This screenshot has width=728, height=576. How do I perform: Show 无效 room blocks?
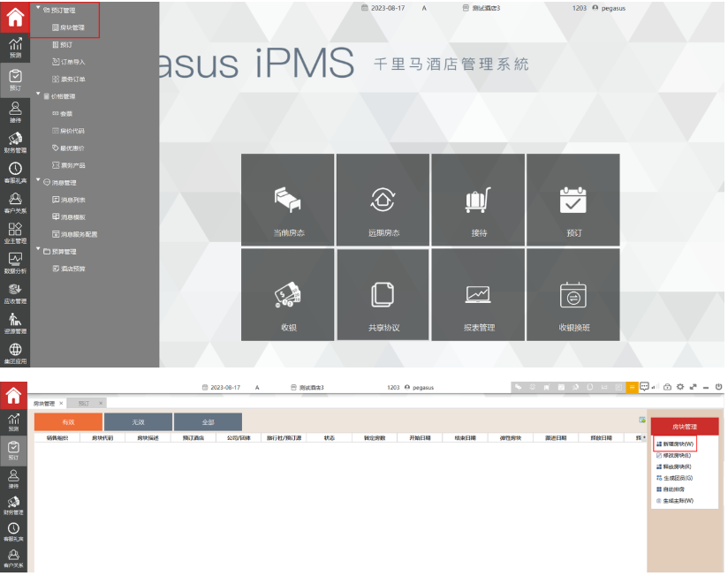click(x=138, y=422)
